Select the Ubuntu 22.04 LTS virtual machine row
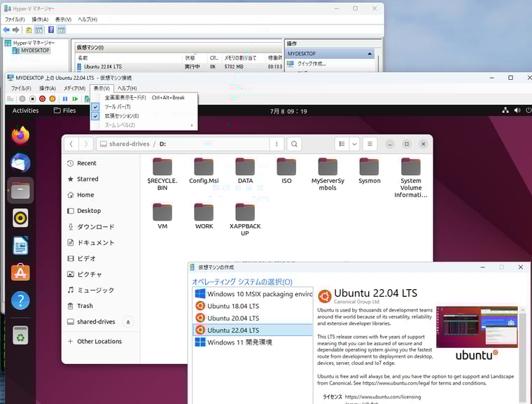This screenshot has height=404, width=532. pyautogui.click(x=178, y=67)
